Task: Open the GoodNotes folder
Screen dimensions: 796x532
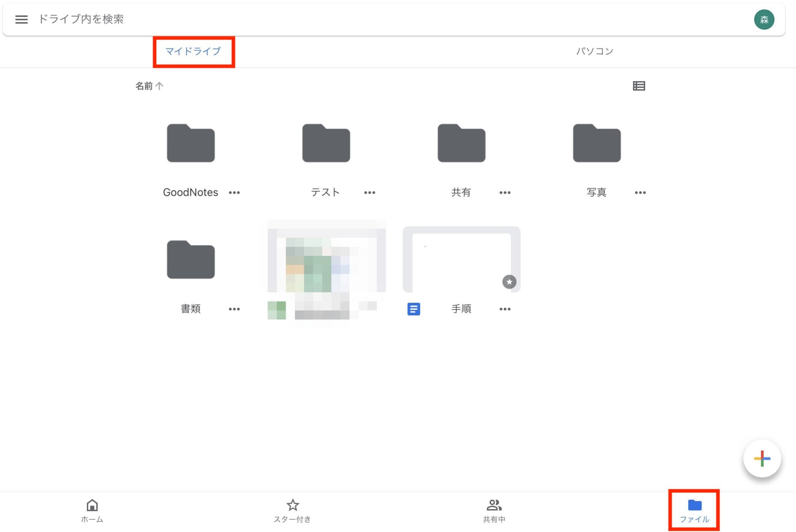Action: coord(190,143)
